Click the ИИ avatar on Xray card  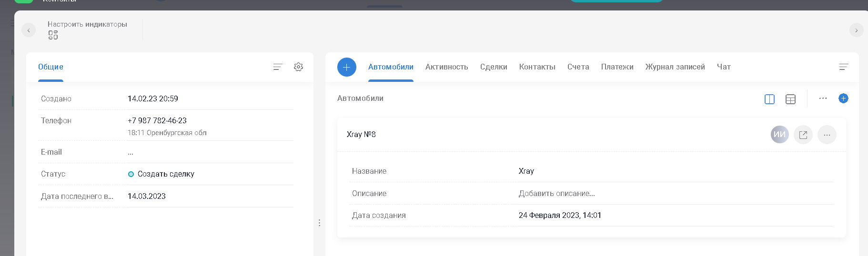coord(779,135)
